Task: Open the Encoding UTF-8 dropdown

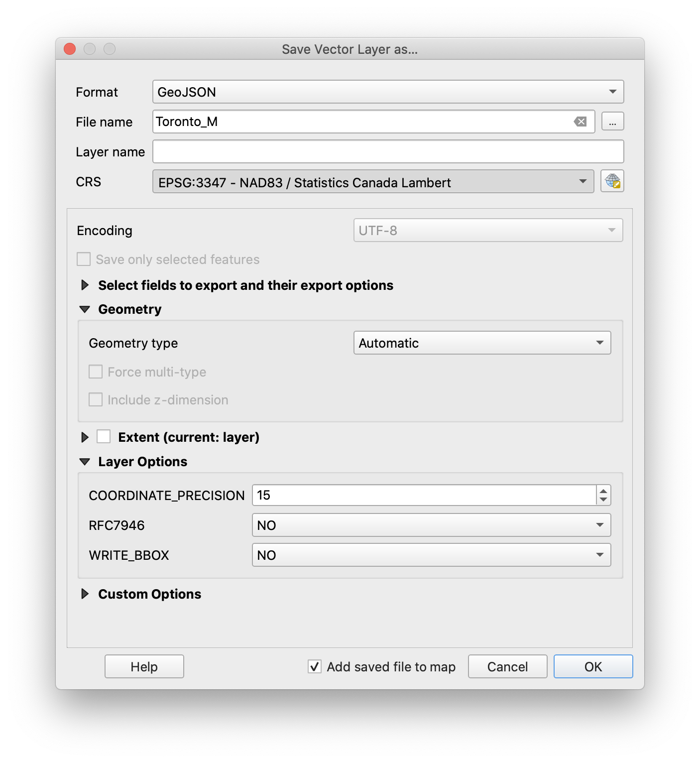Action: click(x=488, y=230)
